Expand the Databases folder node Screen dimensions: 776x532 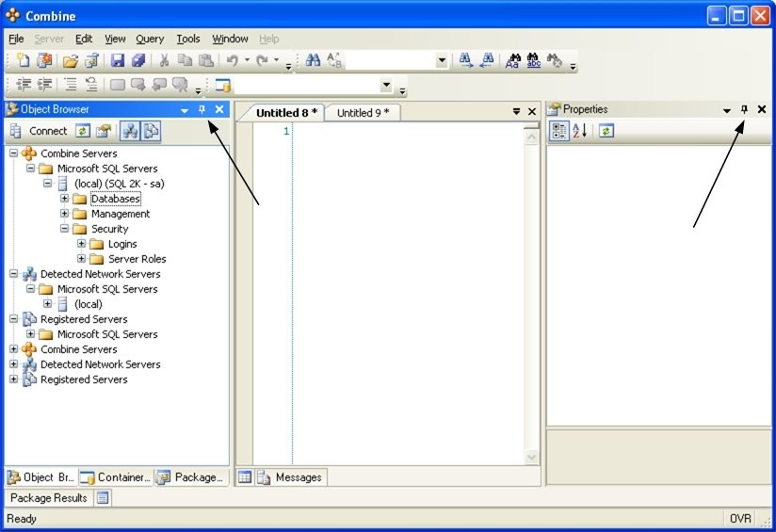pos(65,199)
